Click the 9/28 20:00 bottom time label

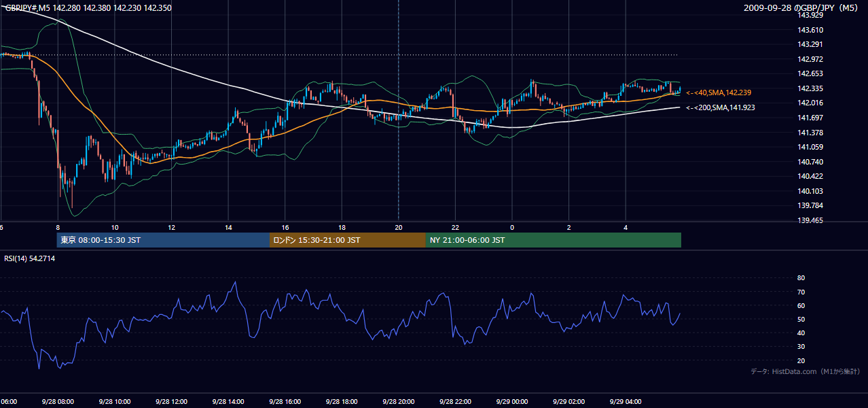coord(398,402)
